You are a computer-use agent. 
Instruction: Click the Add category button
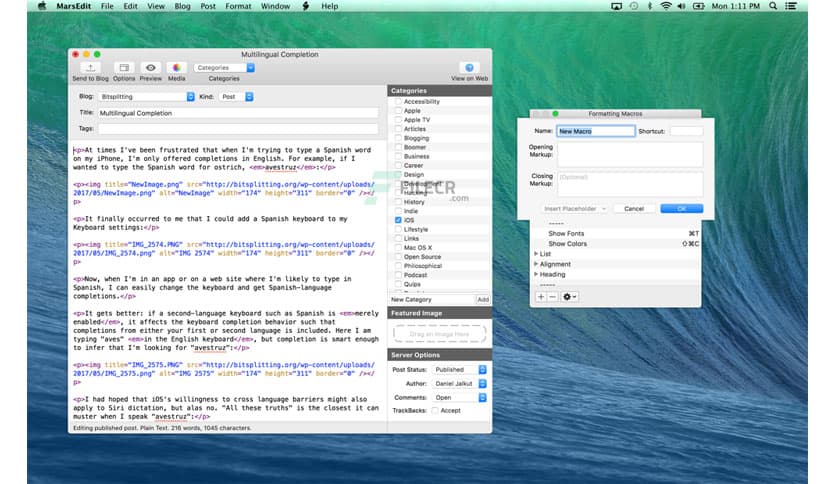[483, 299]
